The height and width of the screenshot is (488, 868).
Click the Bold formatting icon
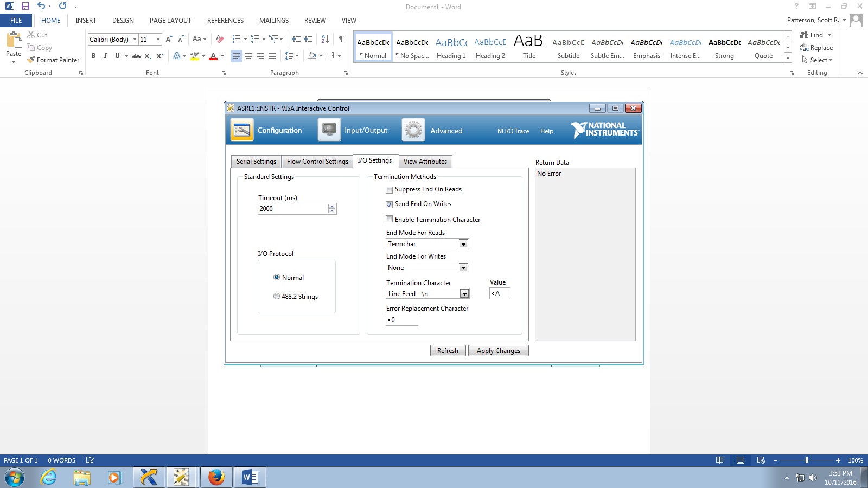coord(93,56)
